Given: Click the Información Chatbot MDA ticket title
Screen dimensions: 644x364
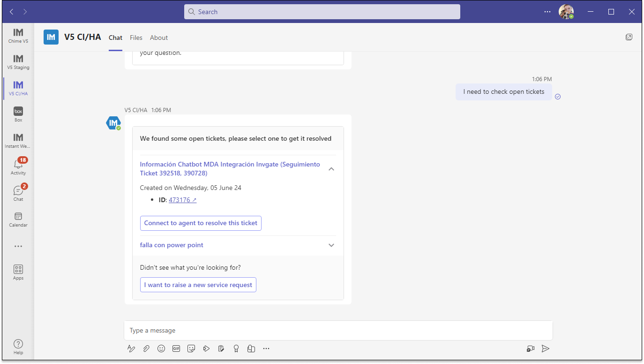Looking at the screenshot, I should (x=230, y=169).
